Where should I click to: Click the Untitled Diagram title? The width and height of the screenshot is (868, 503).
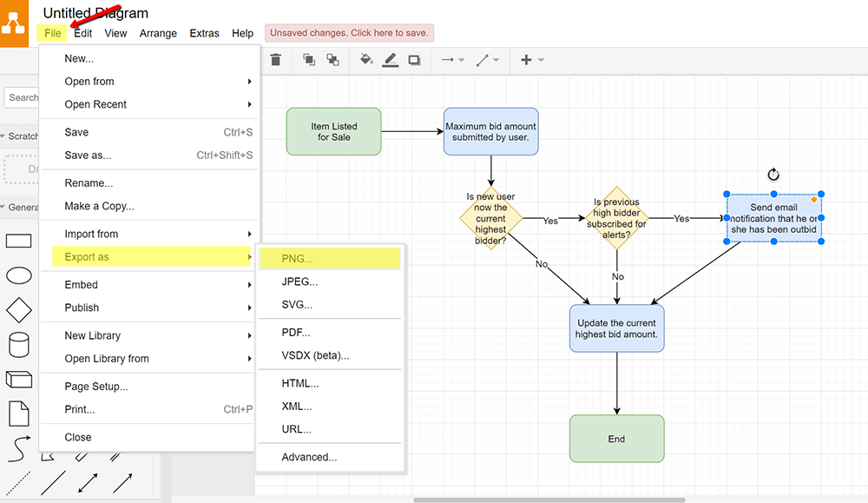point(95,13)
